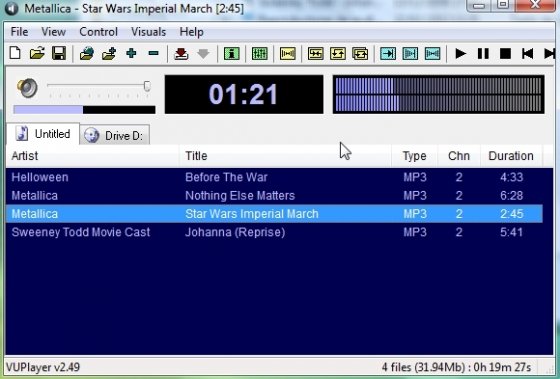The height and width of the screenshot is (379, 560).
Task: Sort playlist by Type column header
Action: tap(414, 156)
